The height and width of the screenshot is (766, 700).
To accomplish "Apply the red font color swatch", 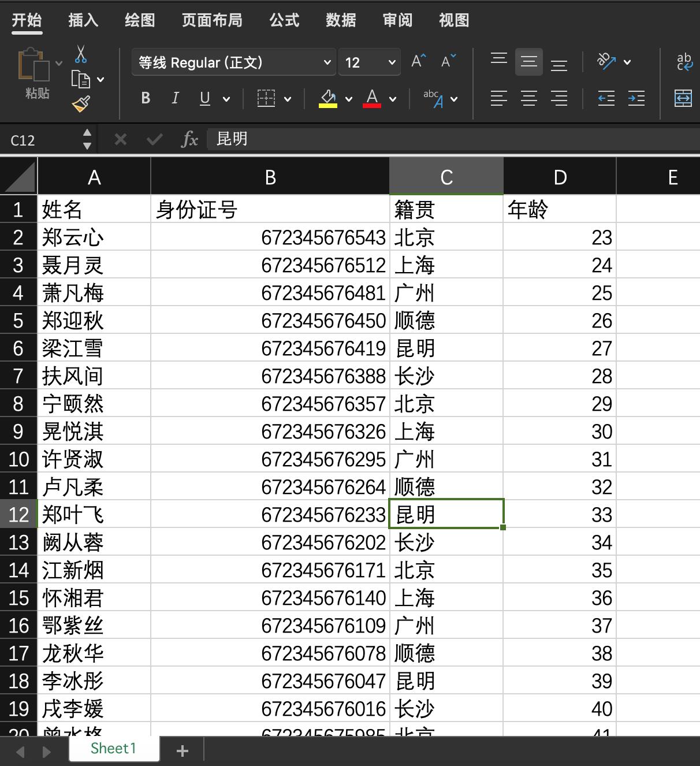I will [x=372, y=98].
